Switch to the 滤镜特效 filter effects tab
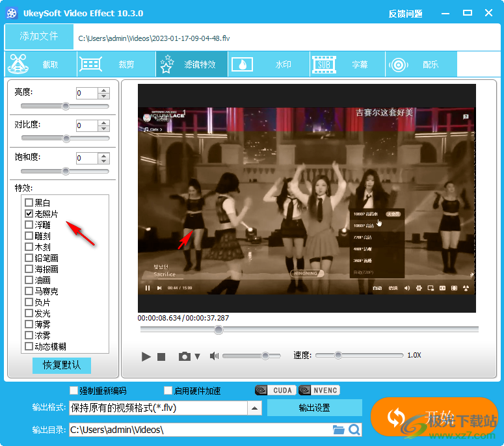This screenshot has width=504, height=446. click(x=192, y=64)
